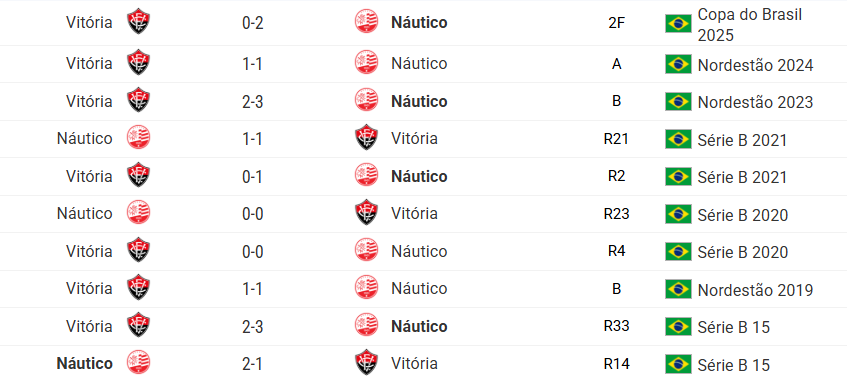847x377 pixels.
Task: Click Vitória crest in the Copa do Brasil 2025 row
Action: 138,23
